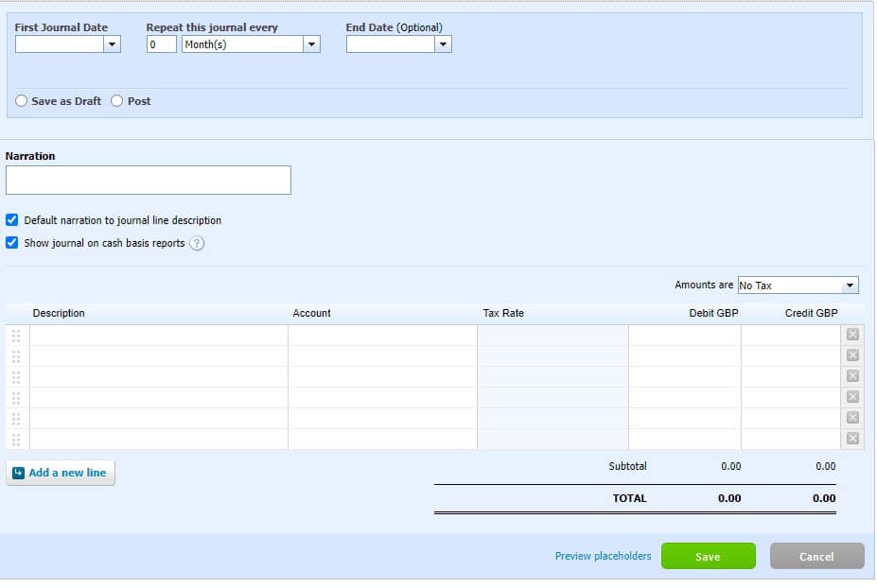Click the drag handle on the second journal line
The image size is (877, 588).
(16, 355)
